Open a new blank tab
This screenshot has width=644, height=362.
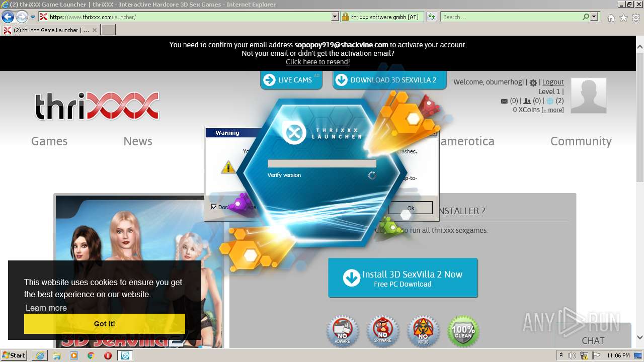pyautogui.click(x=108, y=30)
